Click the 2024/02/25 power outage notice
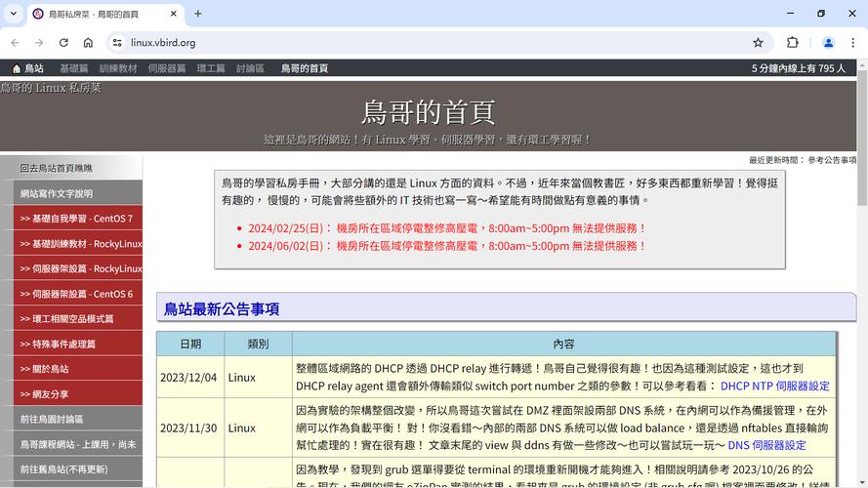Screen dimensions: 868x488 coord(447,228)
